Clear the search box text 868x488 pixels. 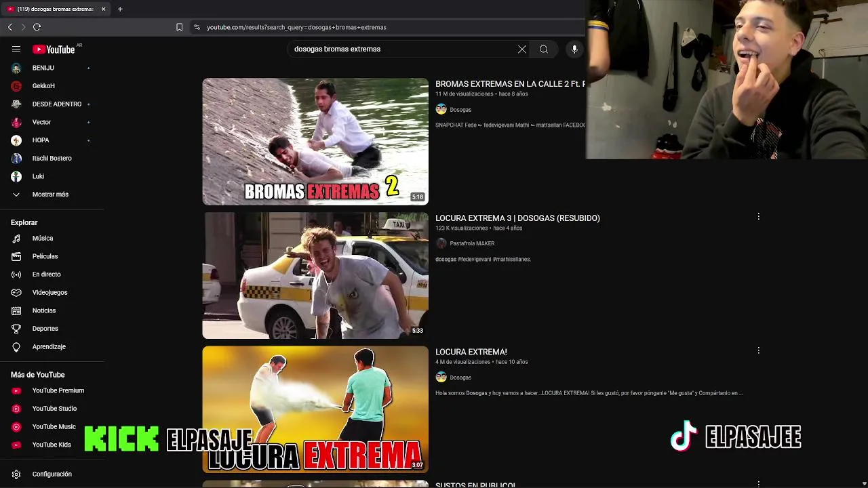pyautogui.click(x=522, y=49)
